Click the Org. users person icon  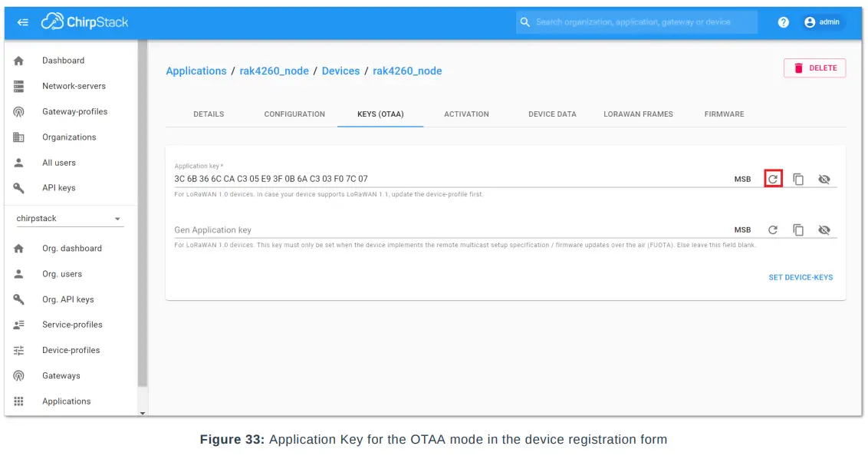click(x=19, y=274)
